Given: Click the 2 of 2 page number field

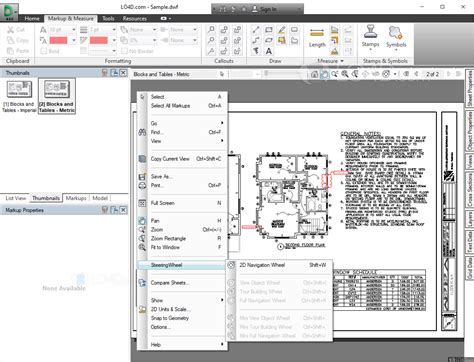Looking at the screenshot, I should pos(432,74).
